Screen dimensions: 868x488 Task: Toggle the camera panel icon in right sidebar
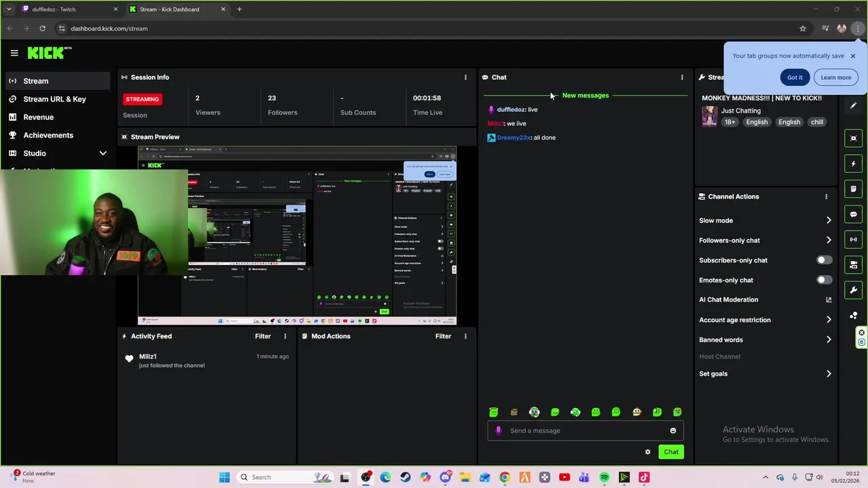tap(853, 265)
